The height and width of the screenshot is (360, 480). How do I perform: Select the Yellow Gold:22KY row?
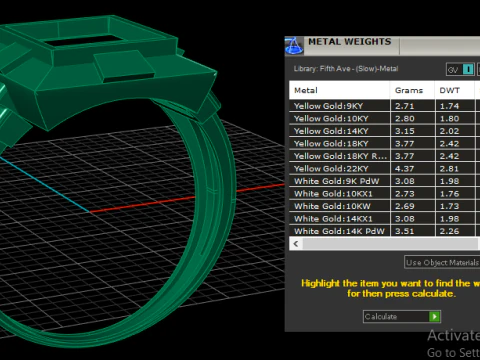pyautogui.click(x=384, y=169)
